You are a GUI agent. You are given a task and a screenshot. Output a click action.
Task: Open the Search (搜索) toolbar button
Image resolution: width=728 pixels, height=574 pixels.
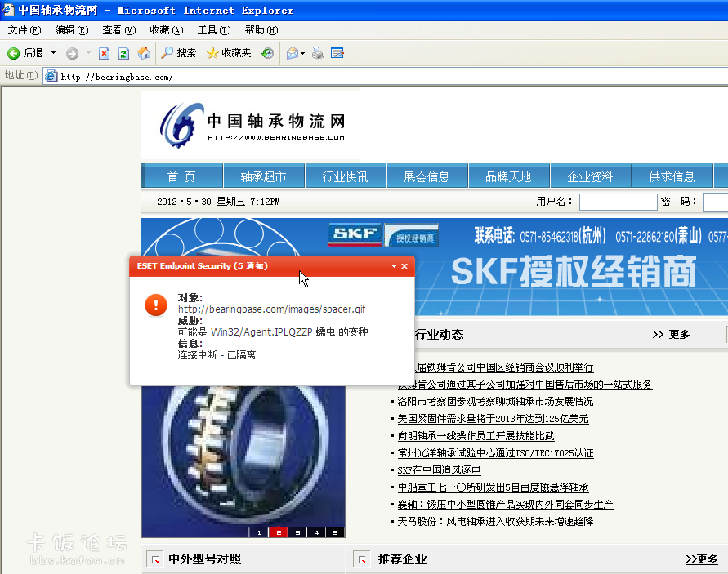coord(178,53)
